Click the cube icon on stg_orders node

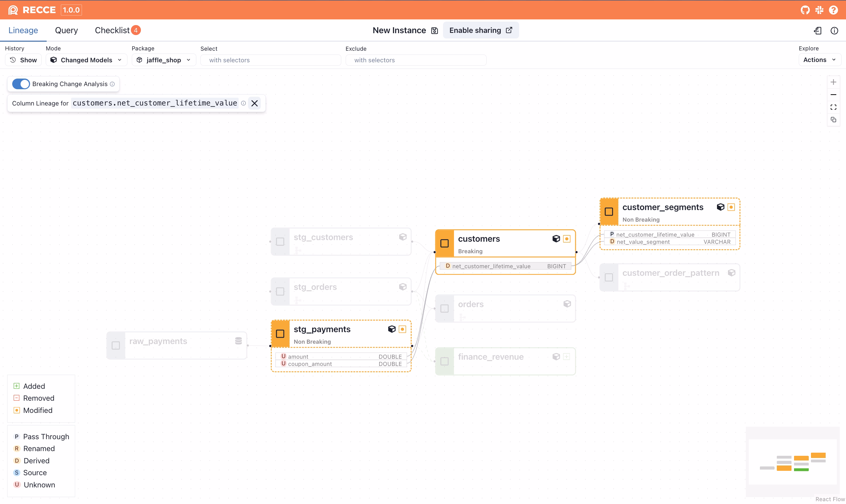(403, 287)
